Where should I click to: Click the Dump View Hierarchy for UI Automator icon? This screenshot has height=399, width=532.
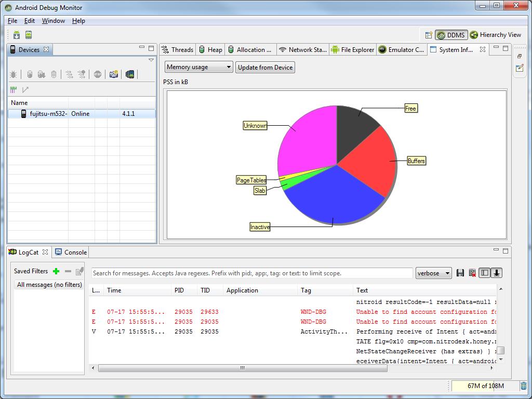pyautogui.click(x=130, y=74)
